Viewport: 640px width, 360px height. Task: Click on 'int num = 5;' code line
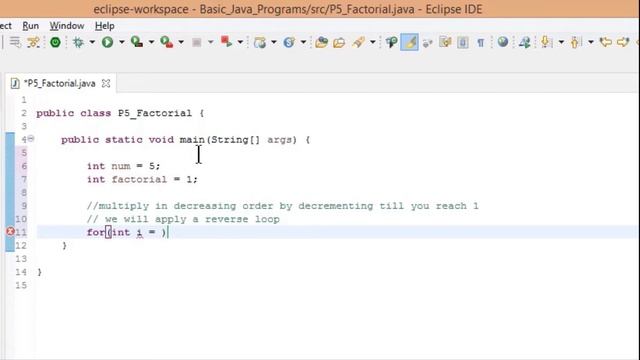(123, 166)
